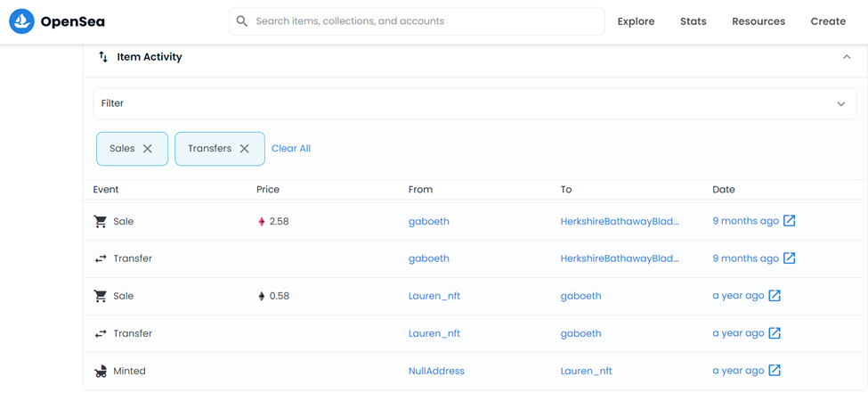Open external link icon on gaboeth transfer row
868x393 pixels.
click(x=790, y=258)
